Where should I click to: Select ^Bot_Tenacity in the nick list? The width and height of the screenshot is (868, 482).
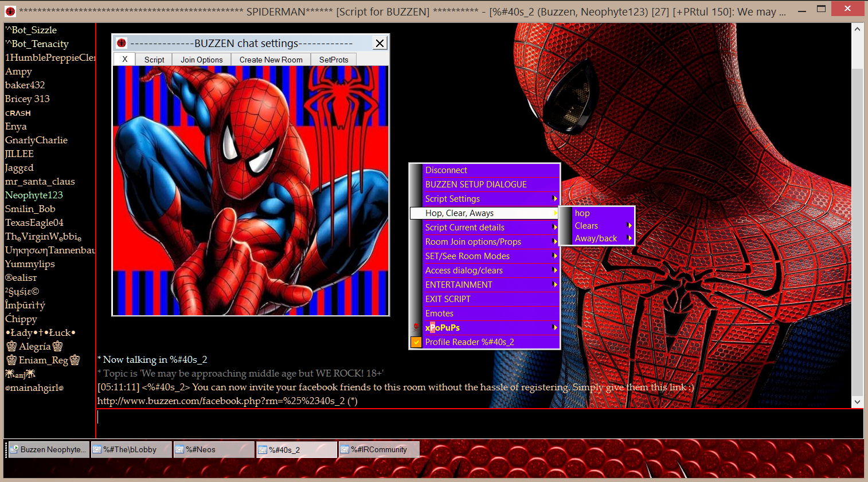[x=37, y=44]
